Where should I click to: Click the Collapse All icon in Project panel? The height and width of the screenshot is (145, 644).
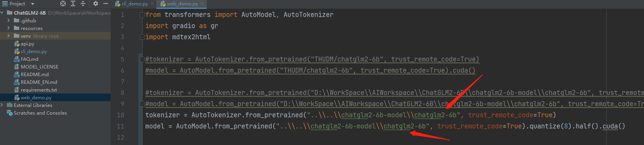tap(83, 3)
